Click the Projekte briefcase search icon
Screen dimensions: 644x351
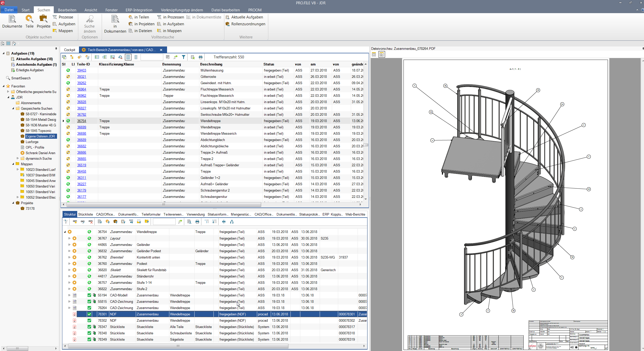click(x=43, y=19)
